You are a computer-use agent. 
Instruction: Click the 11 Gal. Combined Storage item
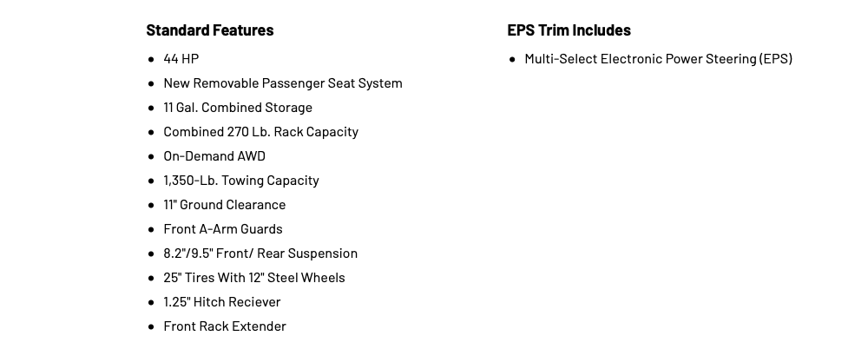point(238,108)
